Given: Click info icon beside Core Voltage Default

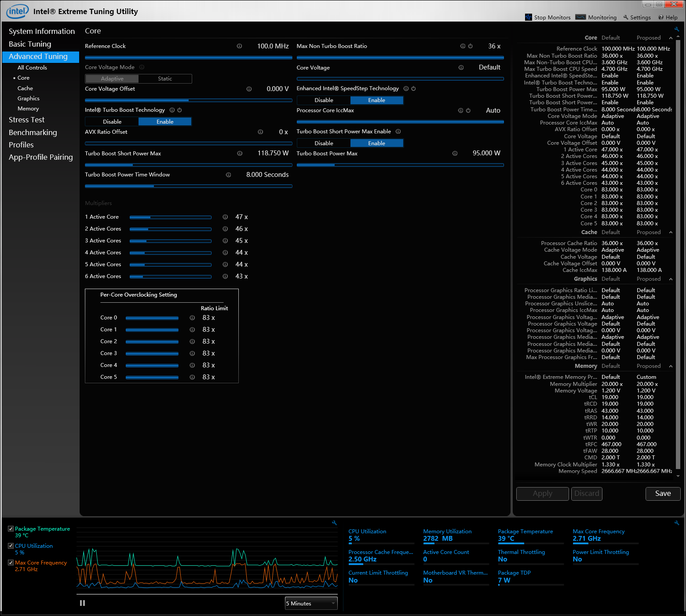Looking at the screenshot, I should click(461, 68).
